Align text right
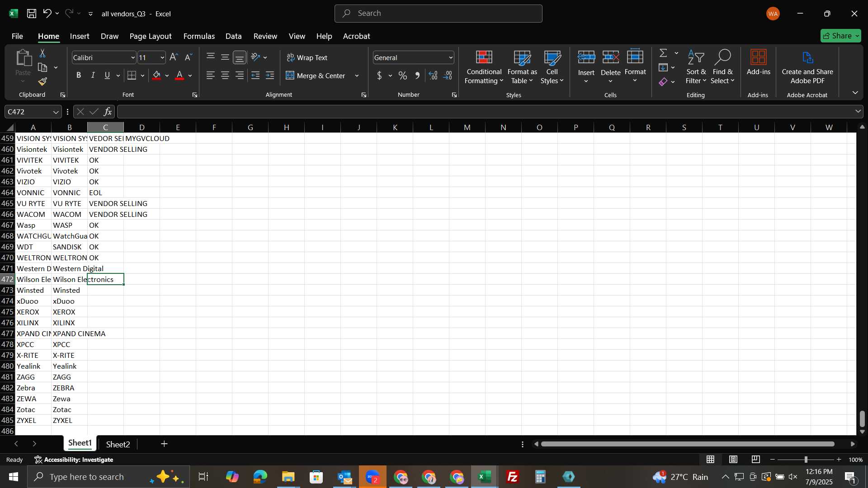This screenshot has height=488, width=868. [x=240, y=75]
